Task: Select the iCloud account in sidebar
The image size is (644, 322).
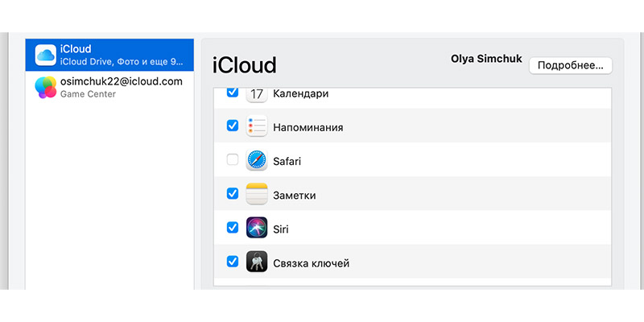Action: [109, 55]
